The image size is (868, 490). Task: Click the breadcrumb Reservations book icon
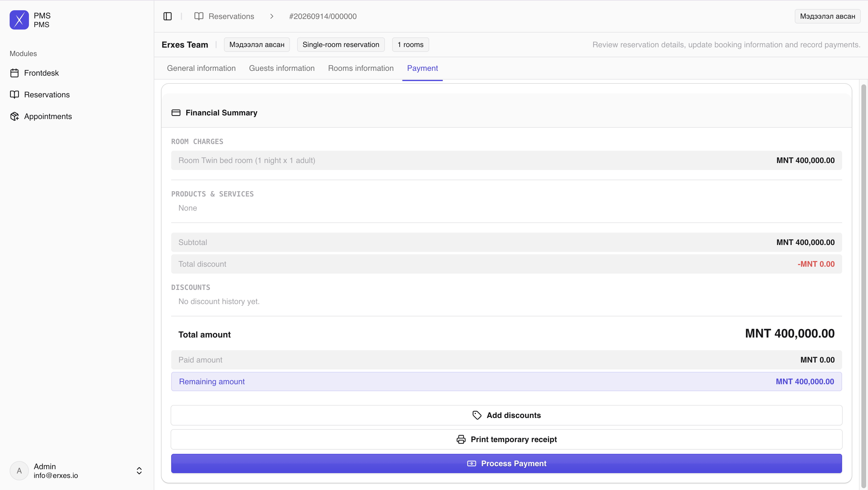[199, 16]
